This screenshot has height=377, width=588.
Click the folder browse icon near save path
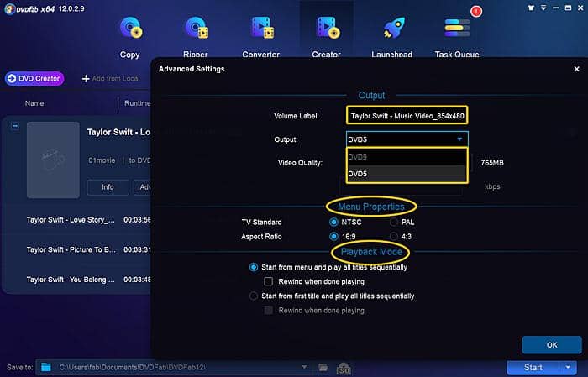(x=323, y=368)
